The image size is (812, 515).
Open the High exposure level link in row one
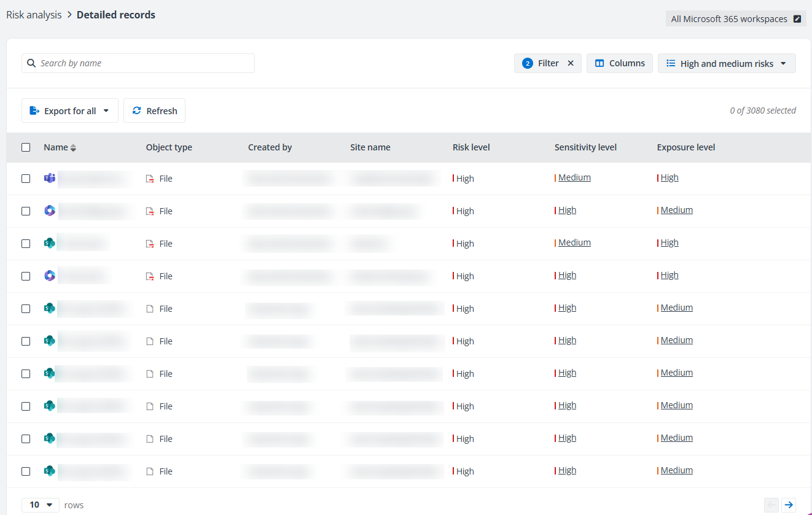click(x=670, y=177)
